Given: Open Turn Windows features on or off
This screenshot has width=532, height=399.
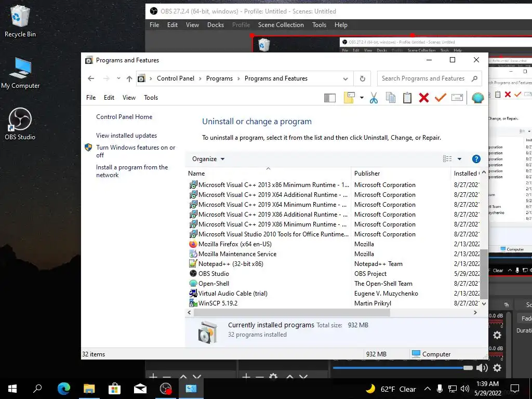Looking at the screenshot, I should click(136, 151).
